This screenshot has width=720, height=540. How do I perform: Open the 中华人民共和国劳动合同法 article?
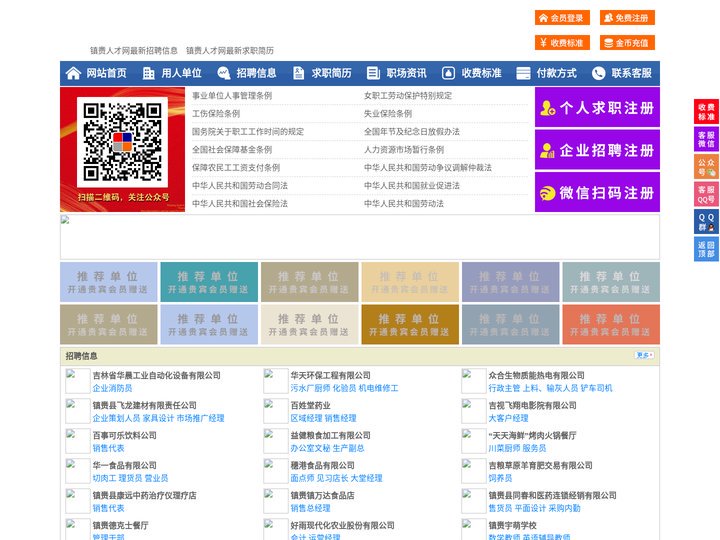tap(240, 186)
